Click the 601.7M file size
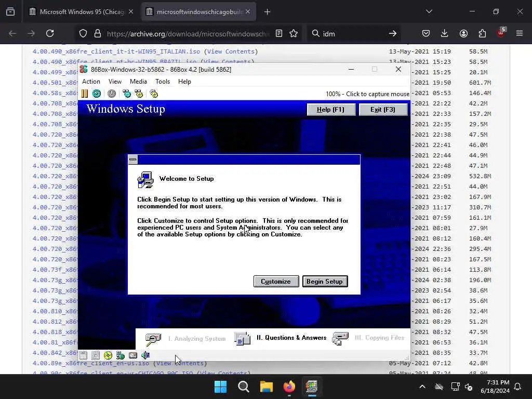 coord(480,83)
